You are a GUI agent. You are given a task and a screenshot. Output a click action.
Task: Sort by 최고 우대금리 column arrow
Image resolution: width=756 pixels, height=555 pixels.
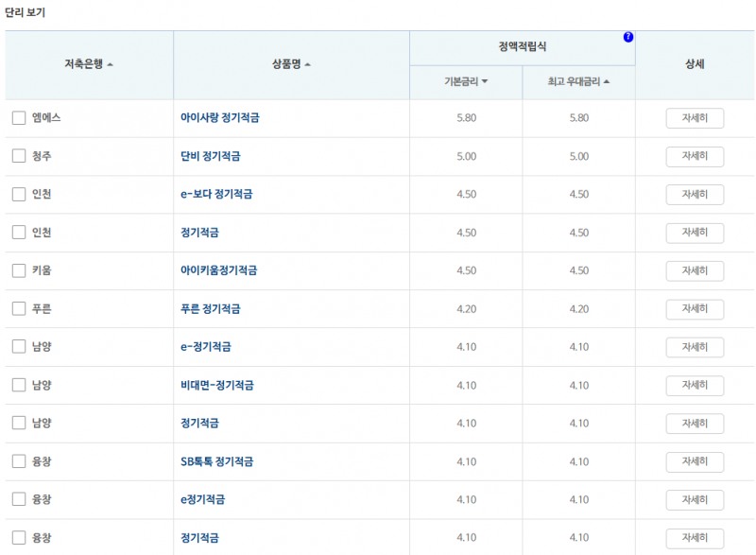click(x=607, y=81)
